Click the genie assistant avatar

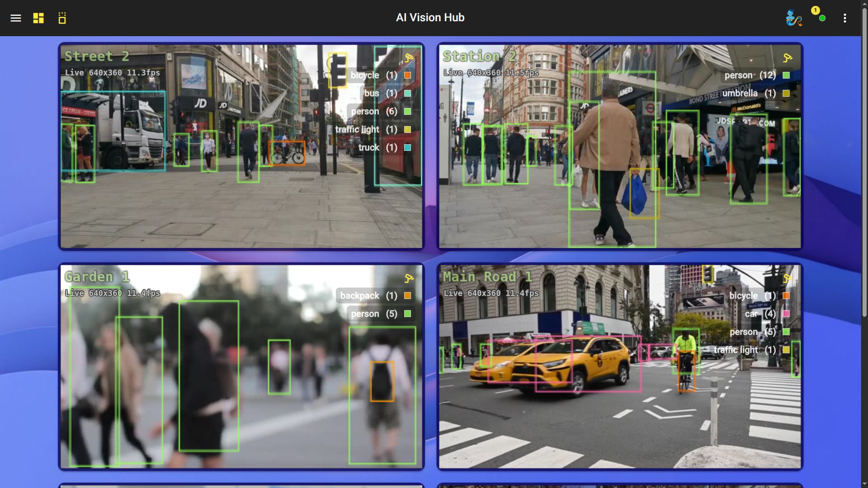(x=793, y=18)
